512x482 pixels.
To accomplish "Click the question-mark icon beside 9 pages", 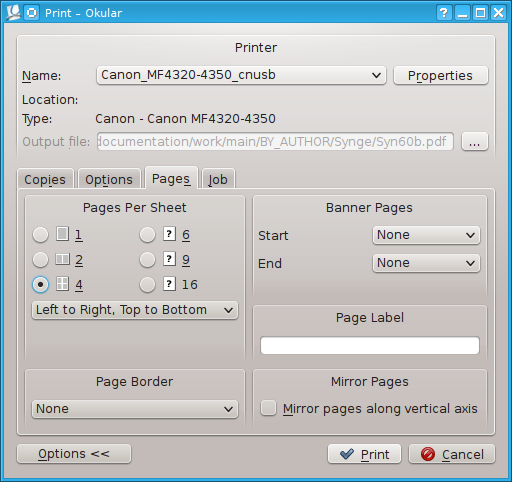I will coord(169,259).
